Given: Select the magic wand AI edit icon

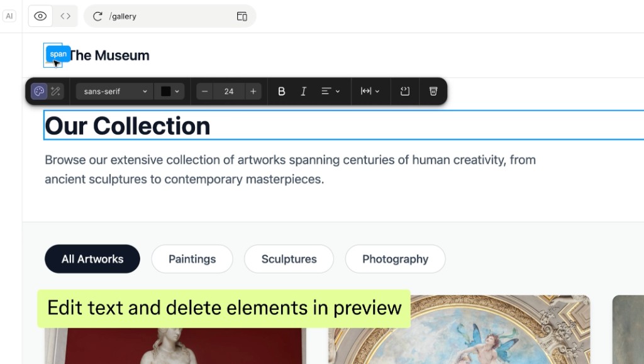Looking at the screenshot, I should pyautogui.click(x=56, y=91).
